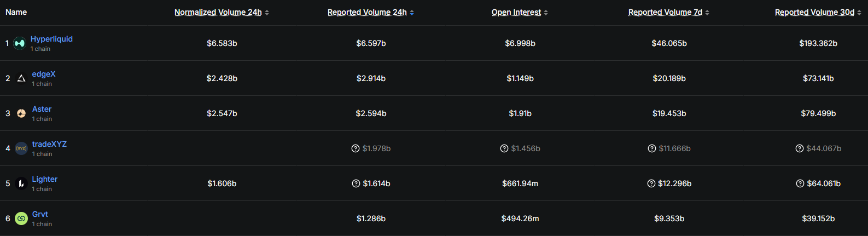Click help icon beside tradeXYZ $44.067b value
This screenshot has height=236, width=868.
click(x=800, y=148)
